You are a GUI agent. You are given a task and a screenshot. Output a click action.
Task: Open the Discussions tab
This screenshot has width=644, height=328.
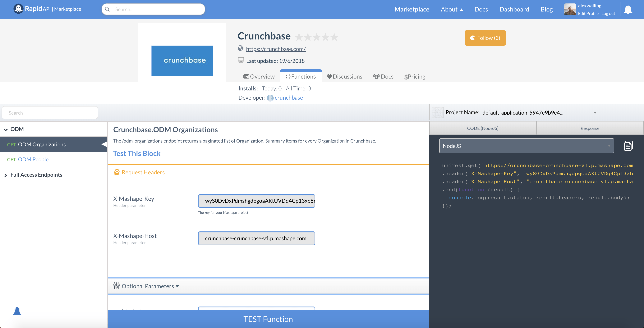pos(344,76)
